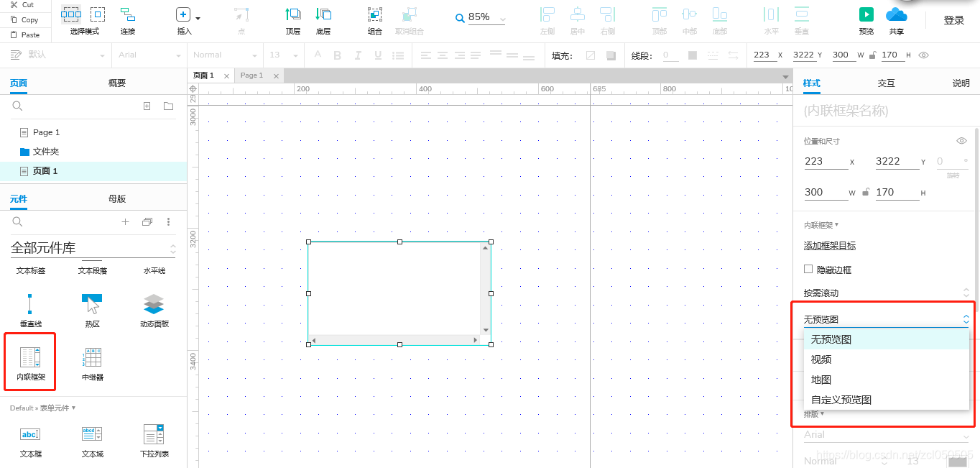Toggle visibility eye in style toolbar
The width and height of the screenshot is (980, 468).
point(924,55)
